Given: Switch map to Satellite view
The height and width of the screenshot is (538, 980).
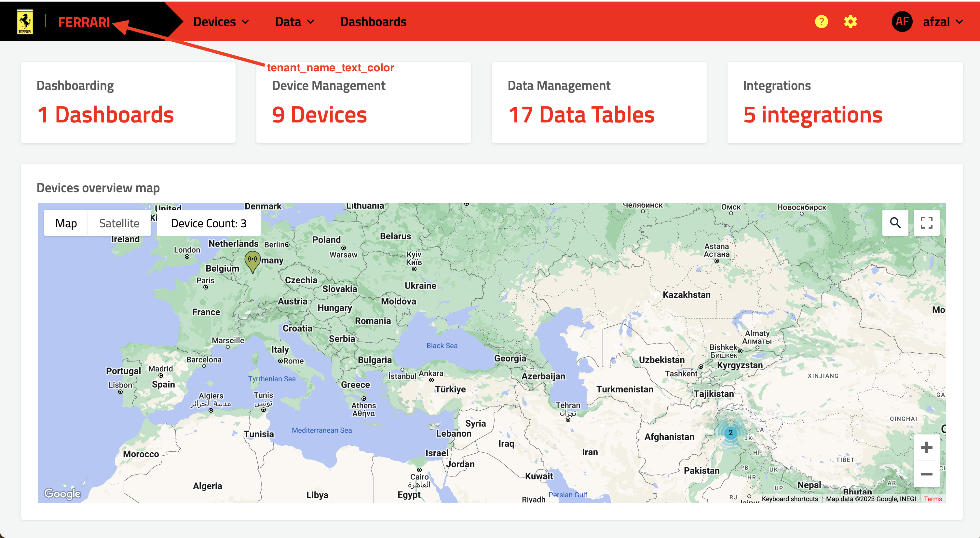Looking at the screenshot, I should click(119, 223).
